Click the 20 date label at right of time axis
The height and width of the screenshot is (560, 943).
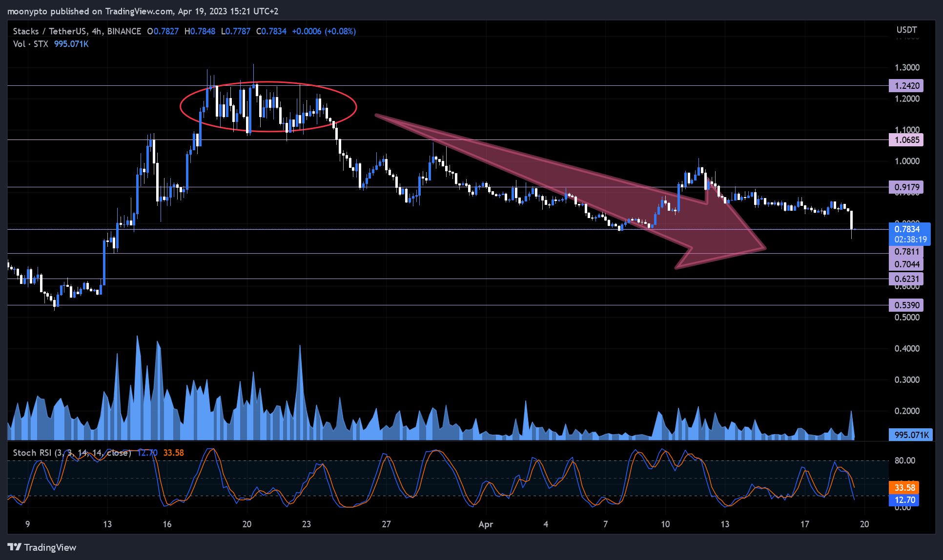coord(864,524)
